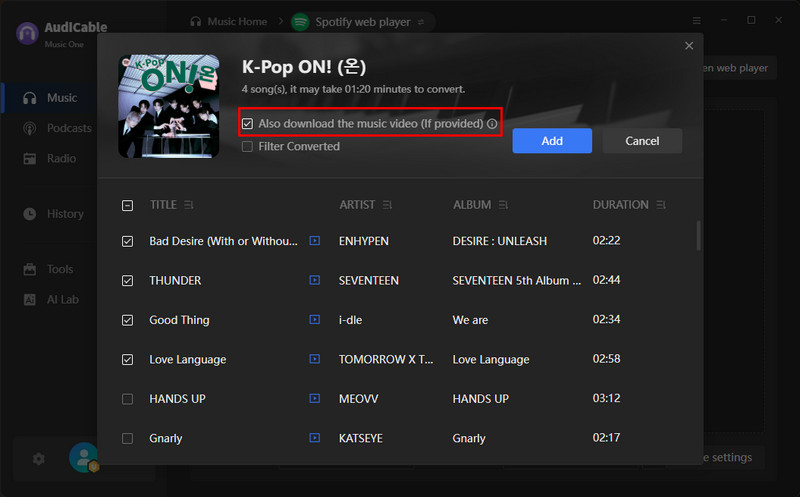Click the switch source icon after Spotify web player
The height and width of the screenshot is (497, 800).
tap(421, 22)
